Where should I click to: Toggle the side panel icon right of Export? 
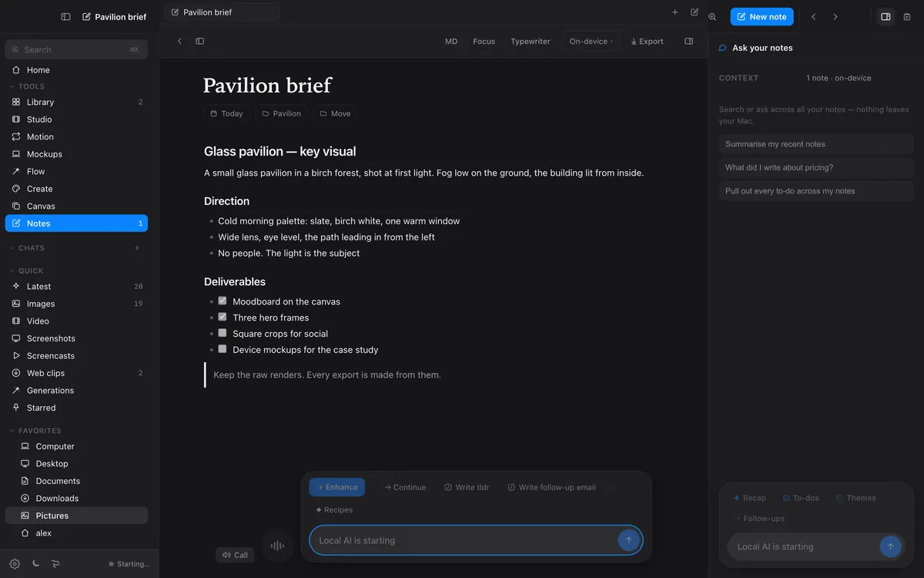689,42
